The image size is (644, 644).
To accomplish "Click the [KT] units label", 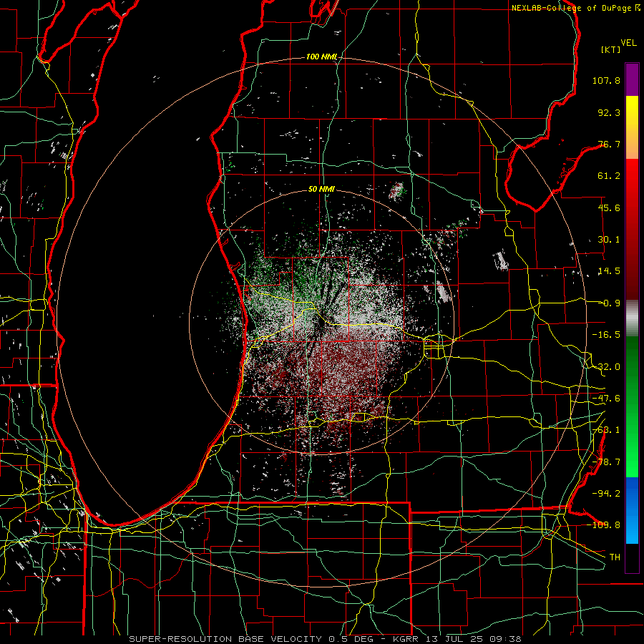I will tap(611, 49).
